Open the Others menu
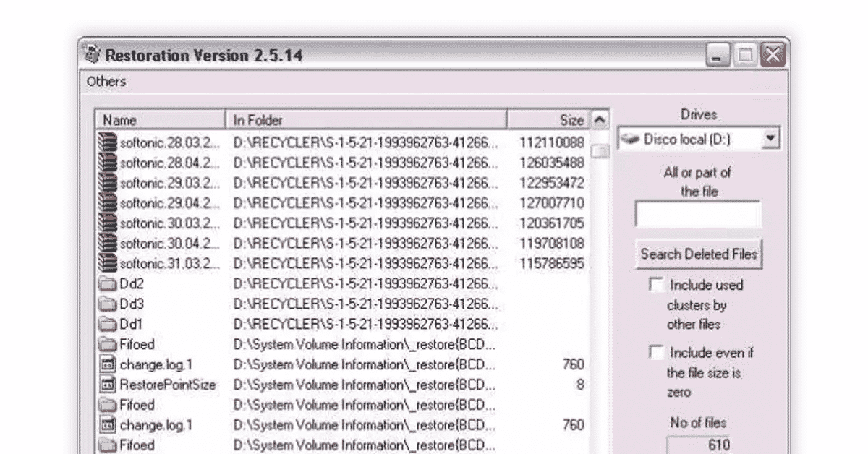This screenshot has width=868, height=454. (106, 81)
